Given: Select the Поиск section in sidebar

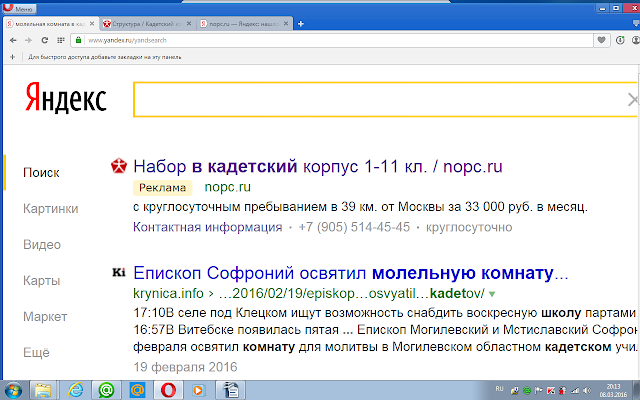Looking at the screenshot, I should click(41, 173).
